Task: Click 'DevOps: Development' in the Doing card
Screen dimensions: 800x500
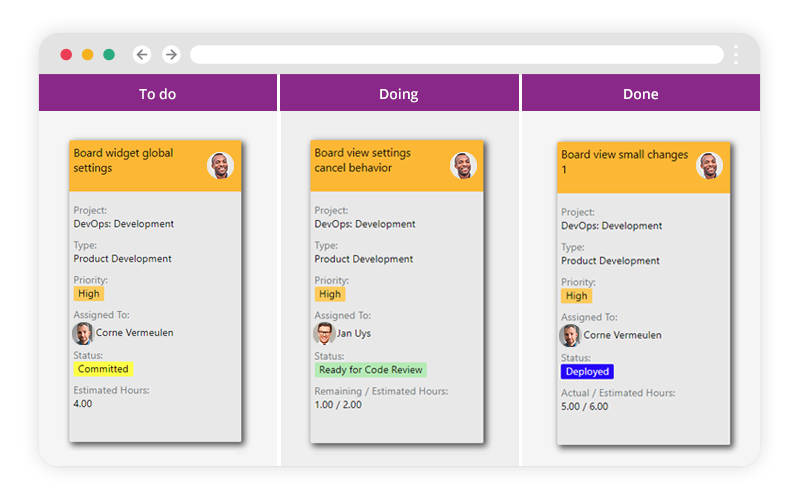Action: coord(365,224)
